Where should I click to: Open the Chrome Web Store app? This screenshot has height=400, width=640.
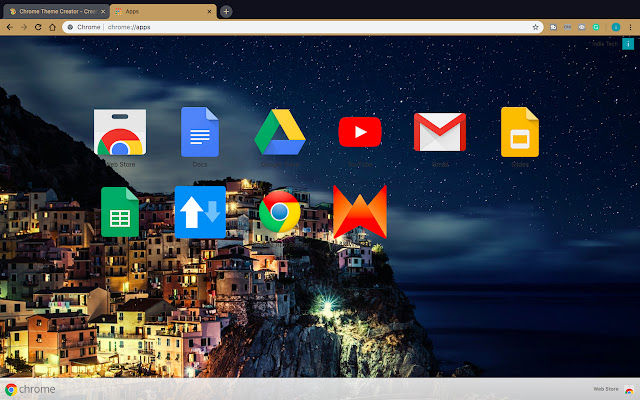(120, 132)
